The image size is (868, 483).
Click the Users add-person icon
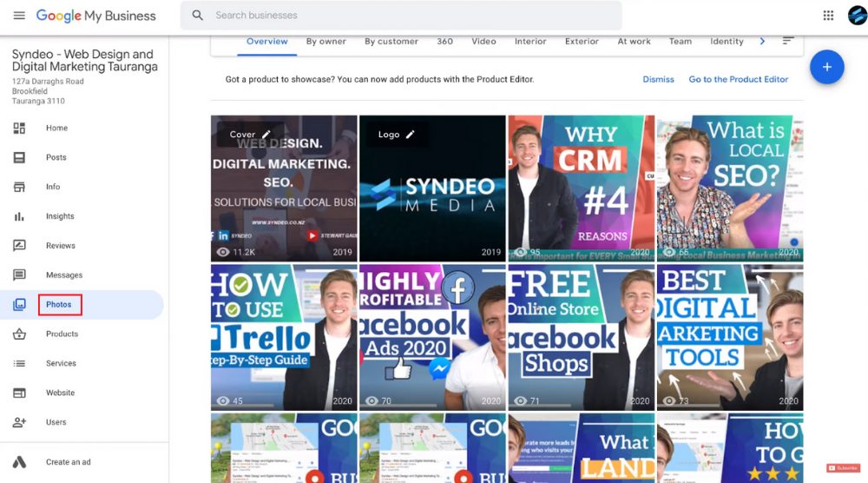(x=19, y=422)
